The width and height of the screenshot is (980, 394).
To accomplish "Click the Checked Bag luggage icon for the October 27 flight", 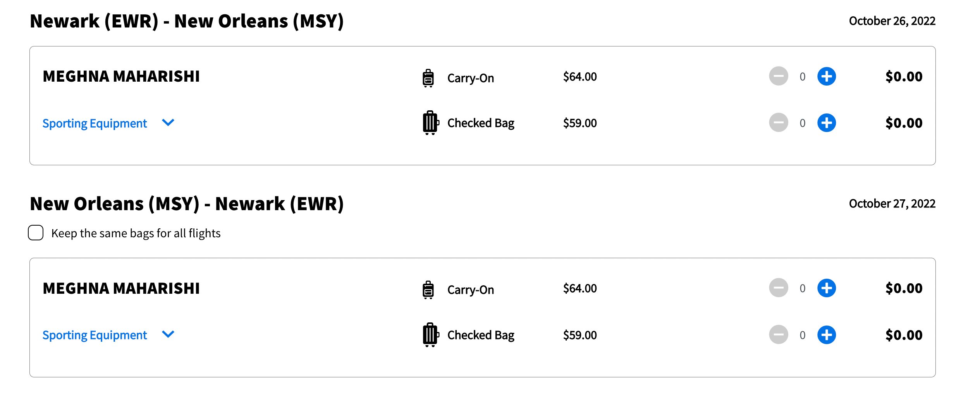I will 430,335.
